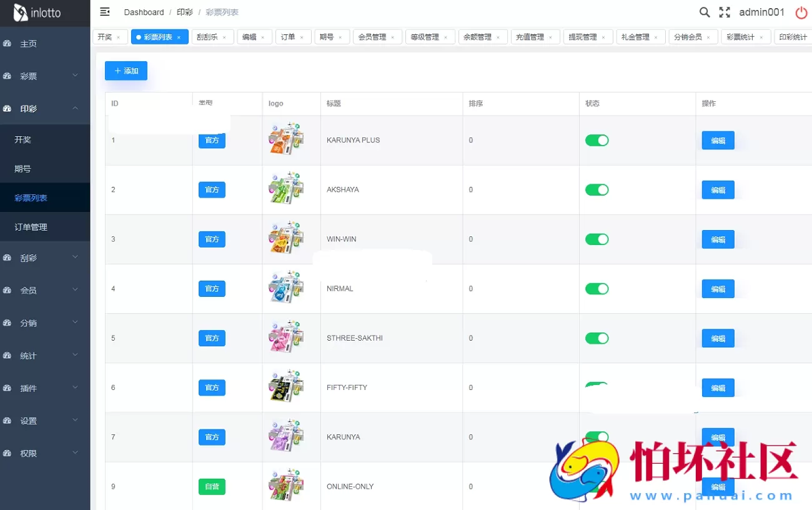Click the ONLINE-ONLY logo thumbnail

click(285, 486)
